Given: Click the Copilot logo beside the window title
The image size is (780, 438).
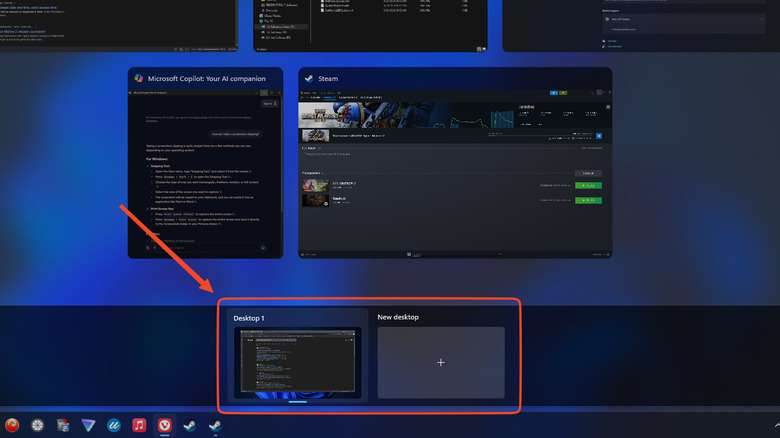Looking at the screenshot, I should point(137,78).
